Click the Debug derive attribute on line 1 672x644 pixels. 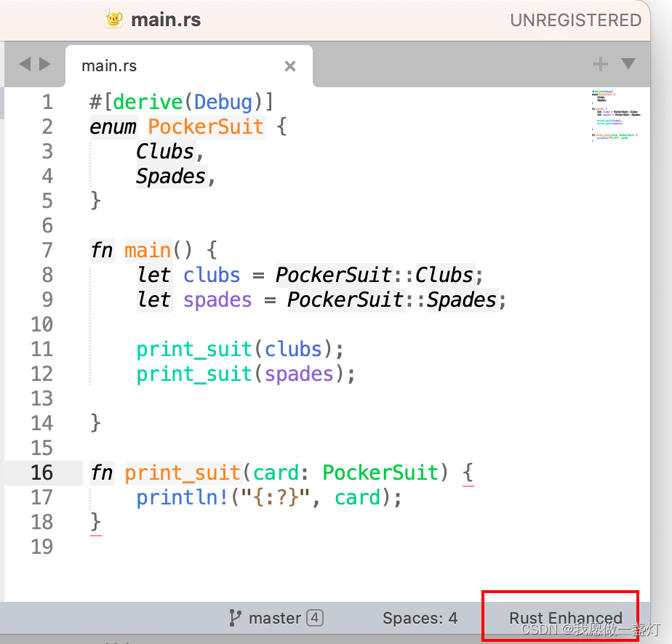pyautogui.click(x=225, y=102)
